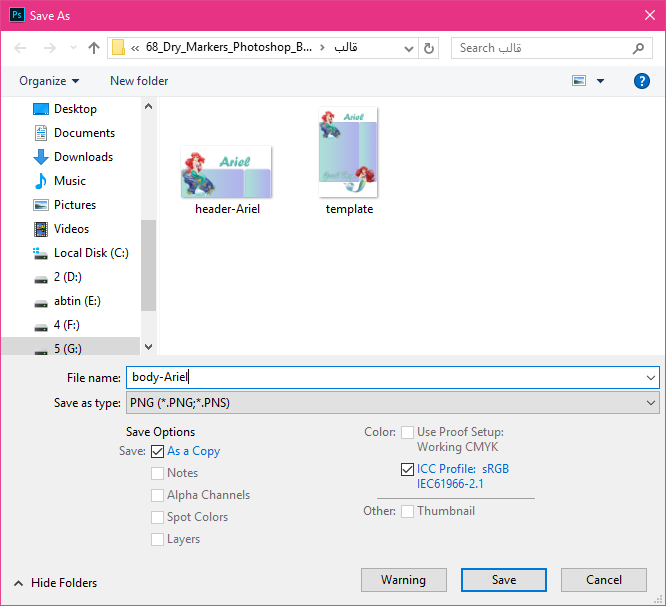Toggle the Notes checkbox
The height and width of the screenshot is (606, 666).
pos(158,473)
